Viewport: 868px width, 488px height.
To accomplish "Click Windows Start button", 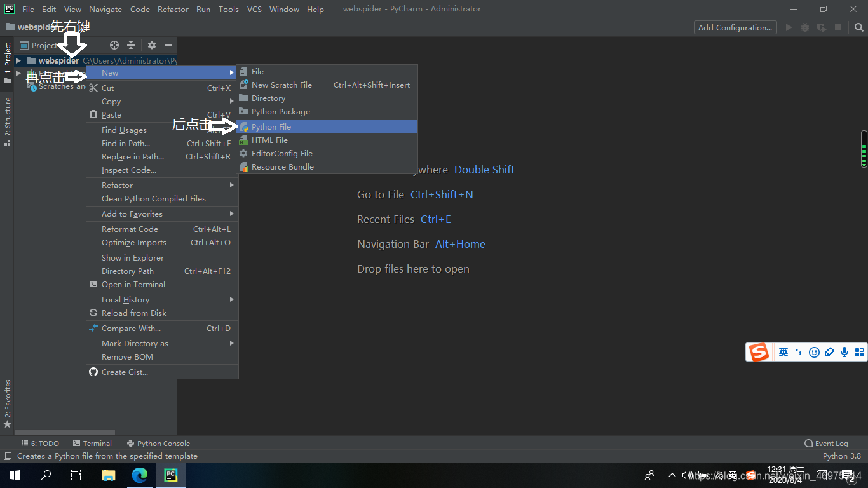I will click(x=15, y=475).
